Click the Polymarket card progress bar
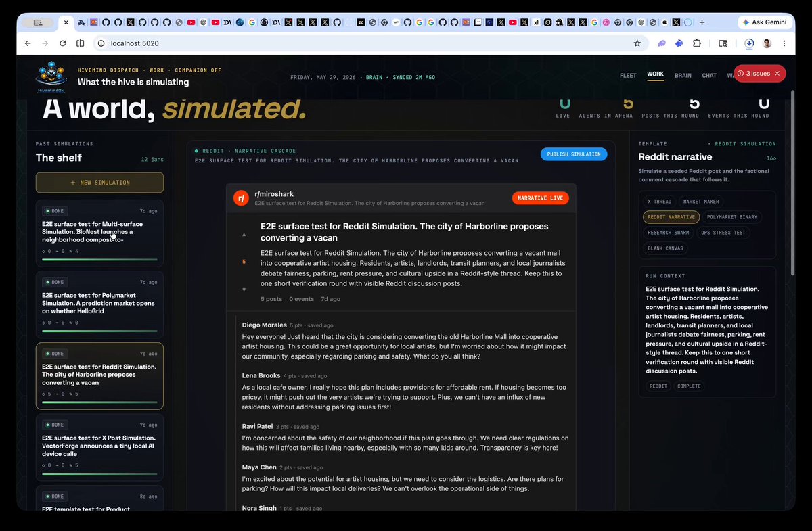Viewport: 812px width, 531px height. [99, 331]
